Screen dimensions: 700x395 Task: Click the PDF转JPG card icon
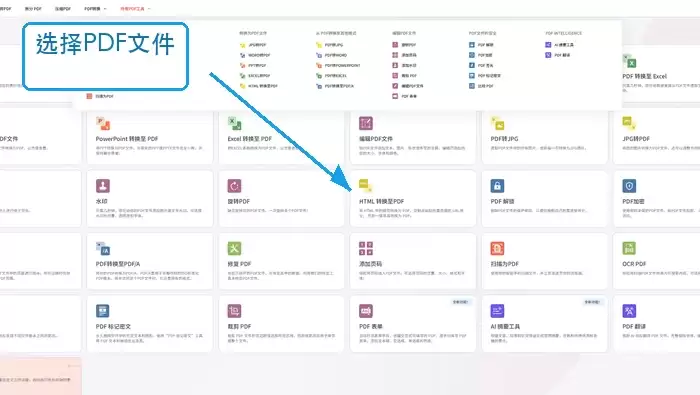pyautogui.click(x=497, y=123)
